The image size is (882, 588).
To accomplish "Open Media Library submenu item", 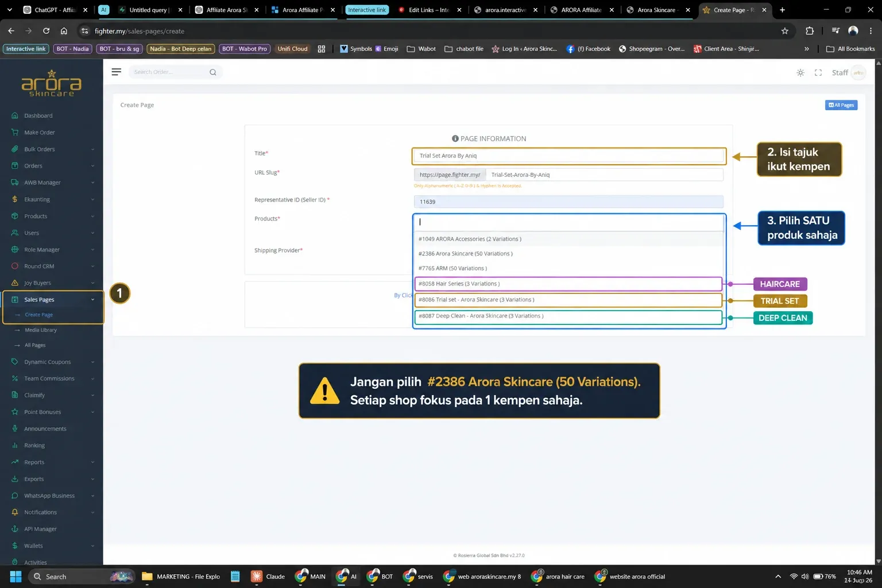I will point(41,330).
